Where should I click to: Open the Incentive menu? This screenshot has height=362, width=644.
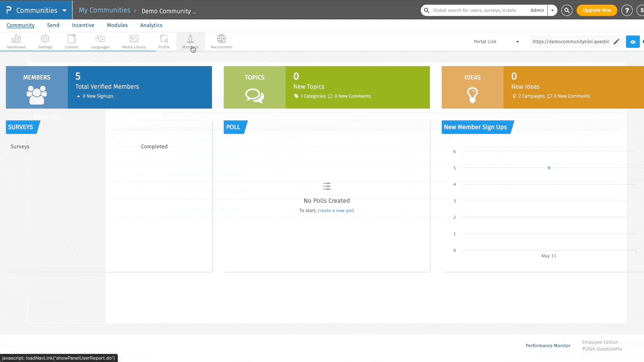tap(83, 25)
